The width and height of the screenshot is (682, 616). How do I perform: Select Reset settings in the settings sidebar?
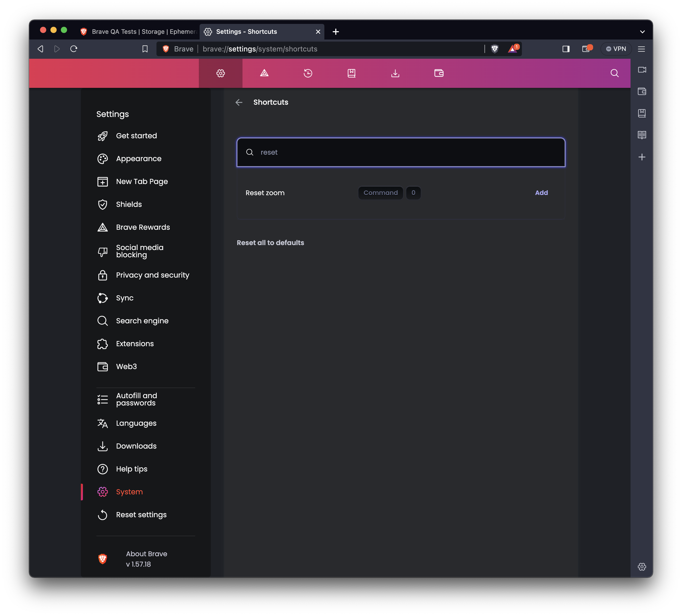click(x=141, y=515)
